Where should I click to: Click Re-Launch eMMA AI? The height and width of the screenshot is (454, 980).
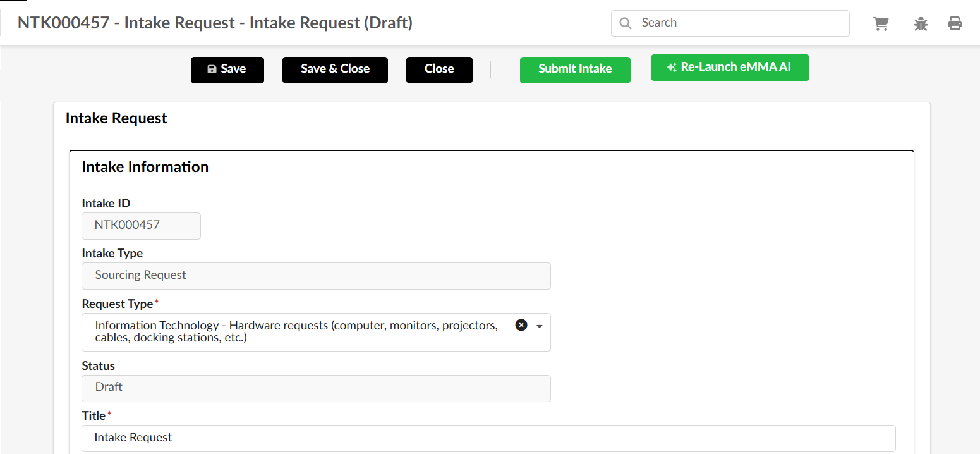[x=730, y=67]
